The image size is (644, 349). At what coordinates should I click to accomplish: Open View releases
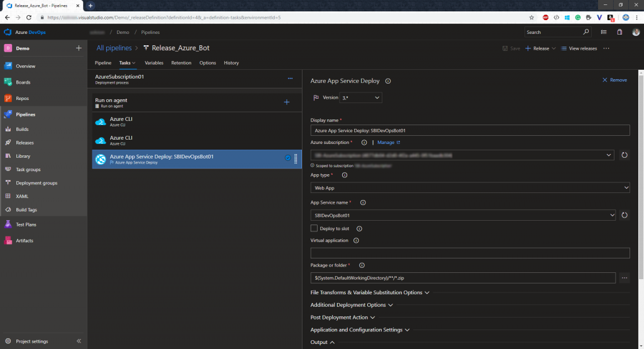pyautogui.click(x=579, y=48)
